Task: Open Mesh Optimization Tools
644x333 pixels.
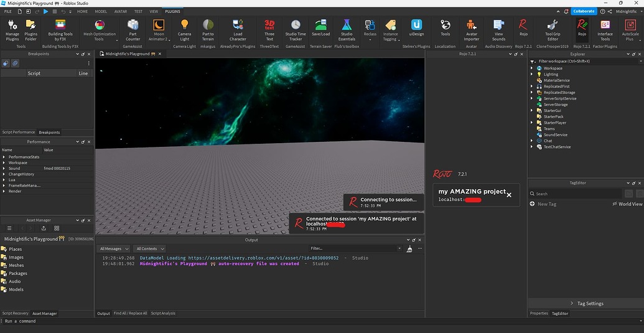Action: (x=100, y=30)
